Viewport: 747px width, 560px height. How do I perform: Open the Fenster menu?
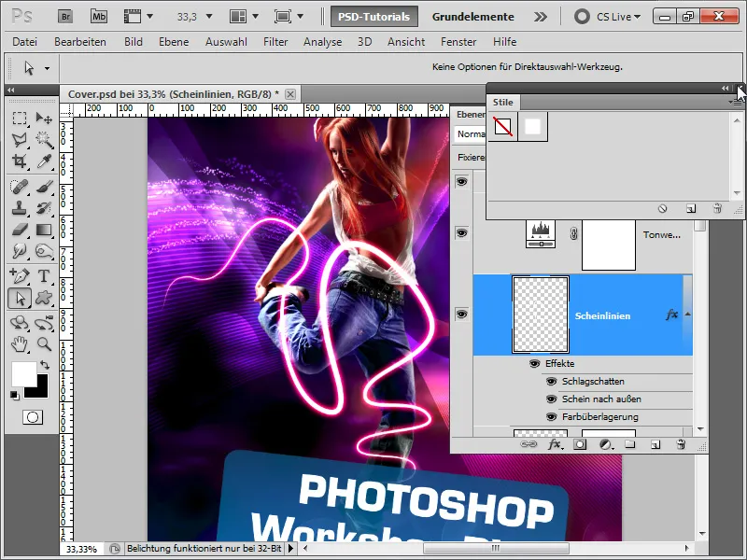[458, 42]
